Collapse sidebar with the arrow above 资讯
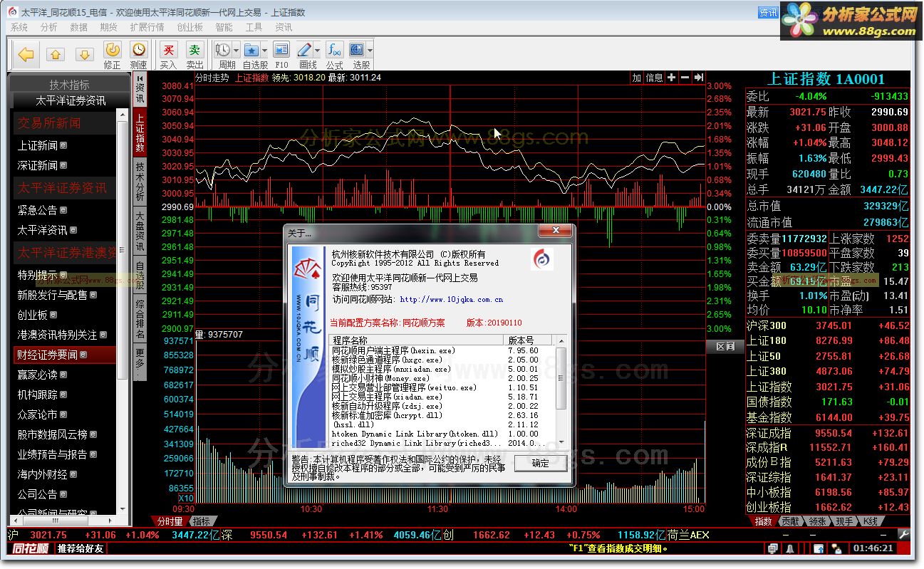Viewport: 924px width, 569px height. click(140, 78)
